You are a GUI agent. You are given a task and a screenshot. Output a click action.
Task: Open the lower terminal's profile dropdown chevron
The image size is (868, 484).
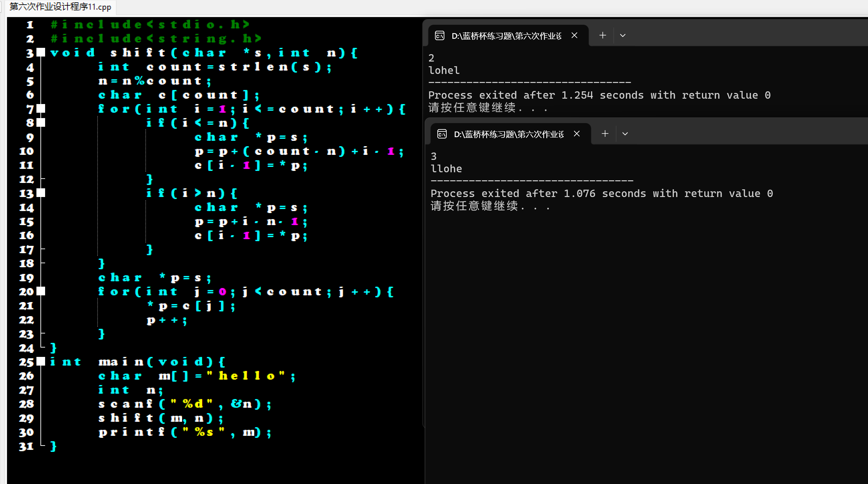[x=625, y=134]
